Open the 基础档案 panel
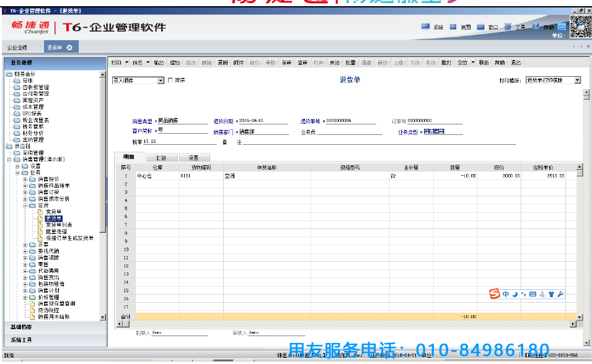Viewport: 592px width, 364px height. point(55,327)
